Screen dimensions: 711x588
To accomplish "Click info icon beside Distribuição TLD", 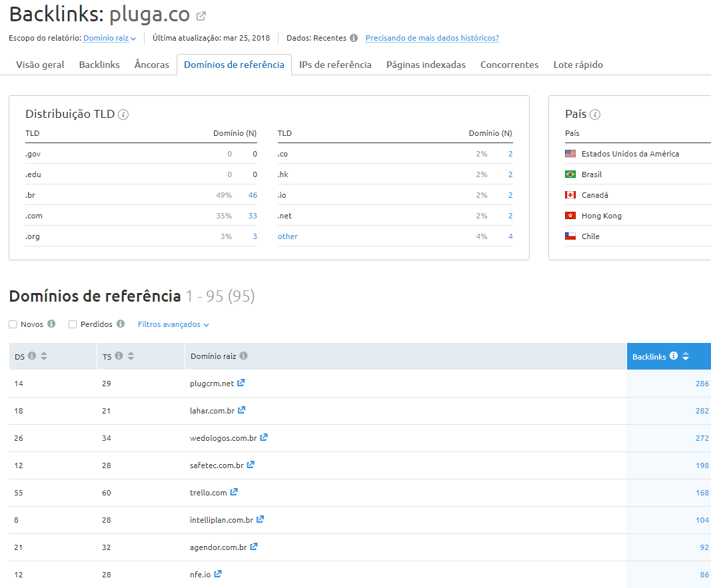I will [x=123, y=115].
